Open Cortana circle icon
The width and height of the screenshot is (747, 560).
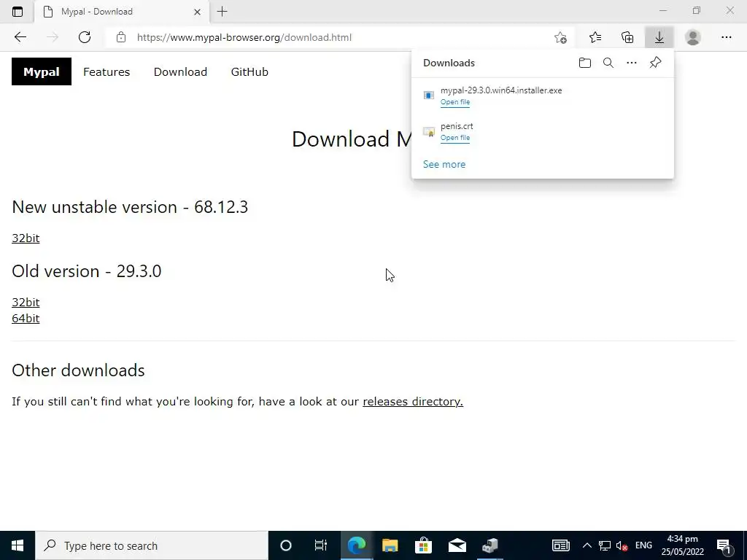coord(286,545)
